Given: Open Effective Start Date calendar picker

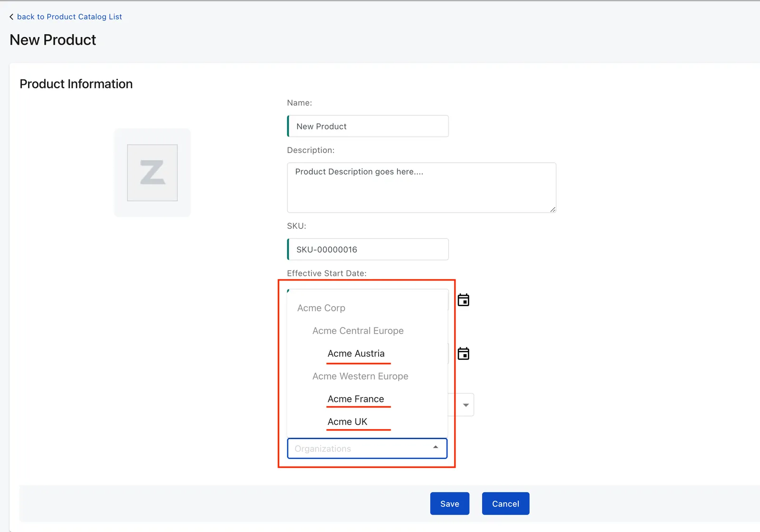Looking at the screenshot, I should pyautogui.click(x=463, y=300).
